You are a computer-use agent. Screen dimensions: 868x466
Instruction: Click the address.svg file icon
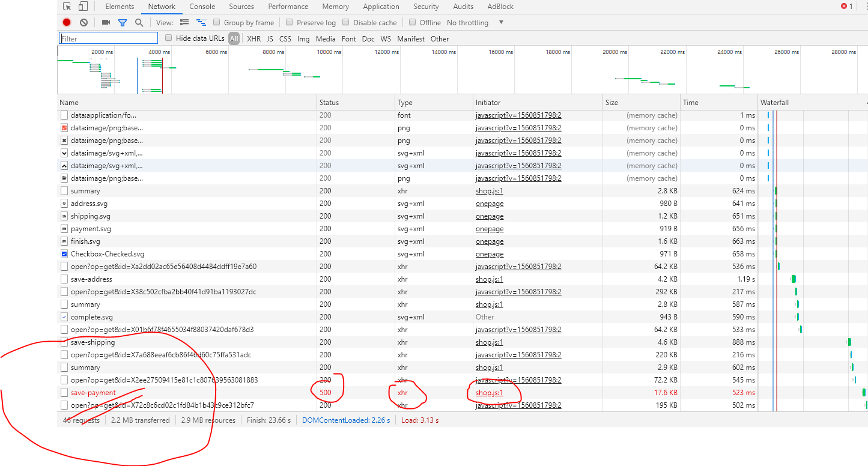[64, 204]
